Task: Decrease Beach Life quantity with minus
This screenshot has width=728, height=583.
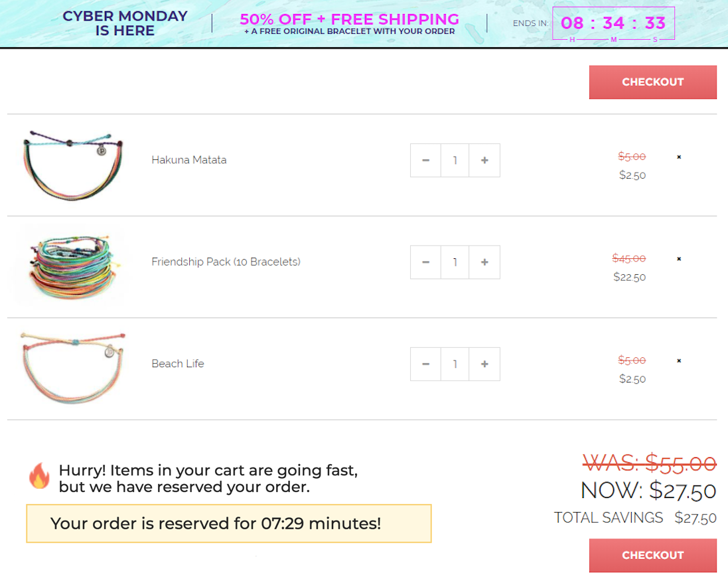Action: [x=425, y=364]
